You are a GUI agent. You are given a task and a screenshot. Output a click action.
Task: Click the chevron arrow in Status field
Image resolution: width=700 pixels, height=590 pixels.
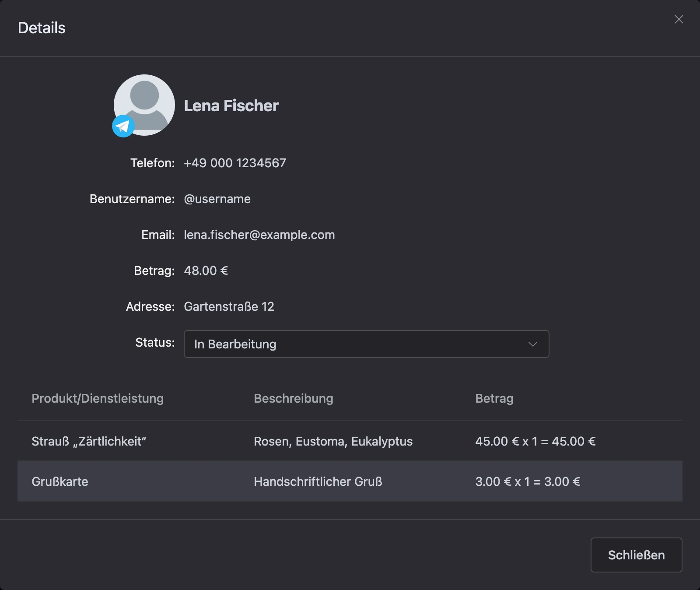coord(532,344)
